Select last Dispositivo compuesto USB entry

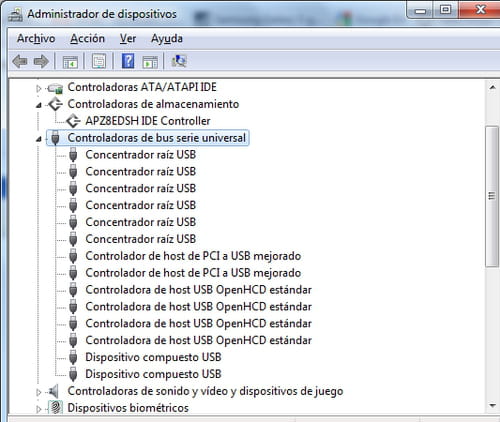[153, 374]
